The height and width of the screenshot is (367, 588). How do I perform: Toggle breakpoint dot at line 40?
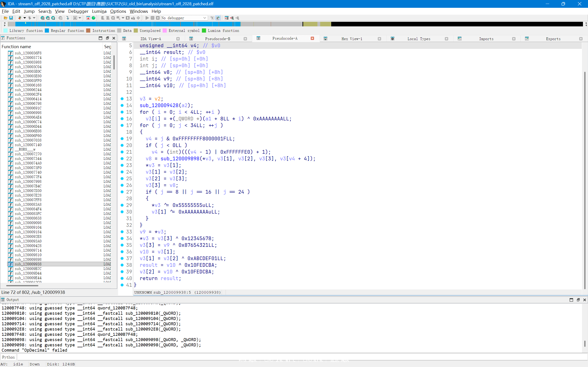[x=122, y=278]
